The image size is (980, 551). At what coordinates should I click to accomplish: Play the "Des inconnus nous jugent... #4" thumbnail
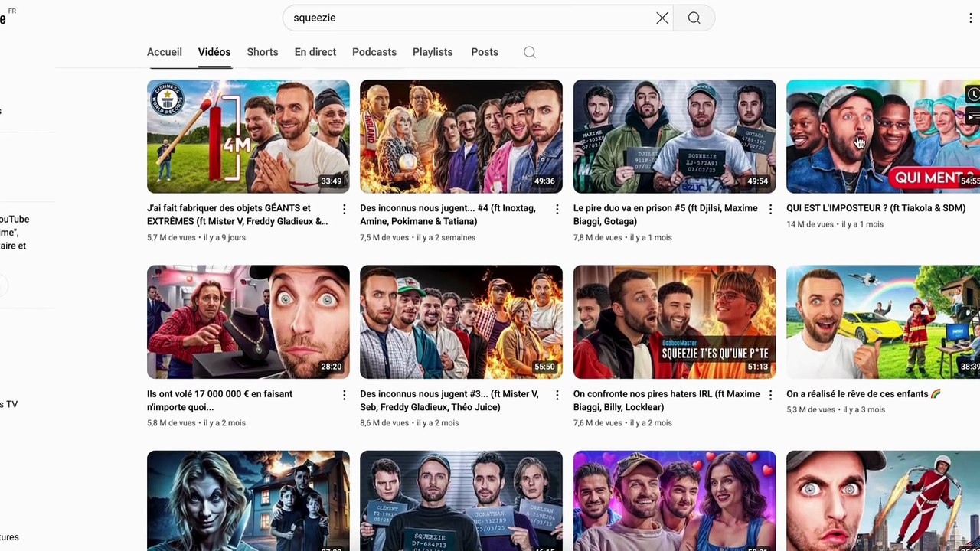pyautogui.click(x=461, y=136)
